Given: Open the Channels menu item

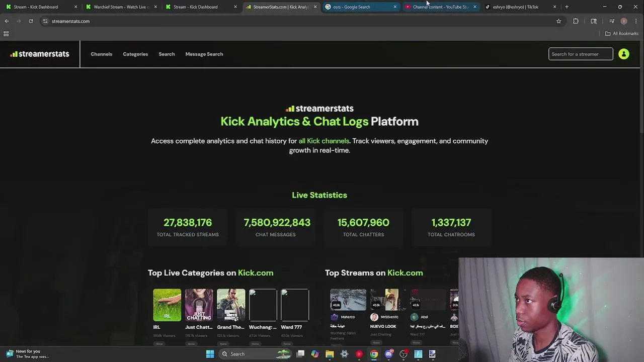Looking at the screenshot, I should point(102,54).
